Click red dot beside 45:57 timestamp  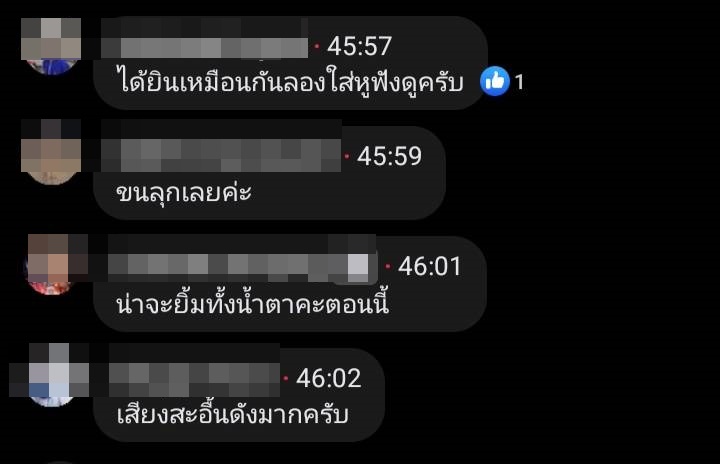coord(317,46)
